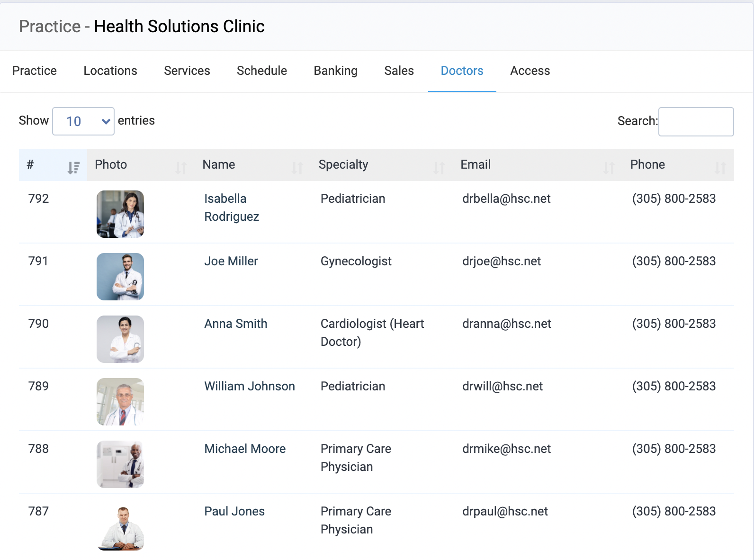Select the Banking tab

click(x=336, y=71)
